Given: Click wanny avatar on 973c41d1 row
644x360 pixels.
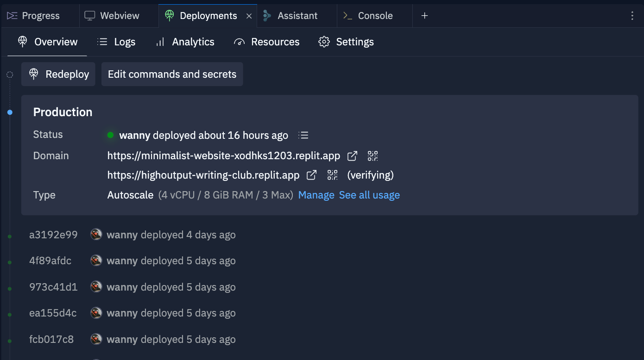Looking at the screenshot, I should pyautogui.click(x=96, y=287).
